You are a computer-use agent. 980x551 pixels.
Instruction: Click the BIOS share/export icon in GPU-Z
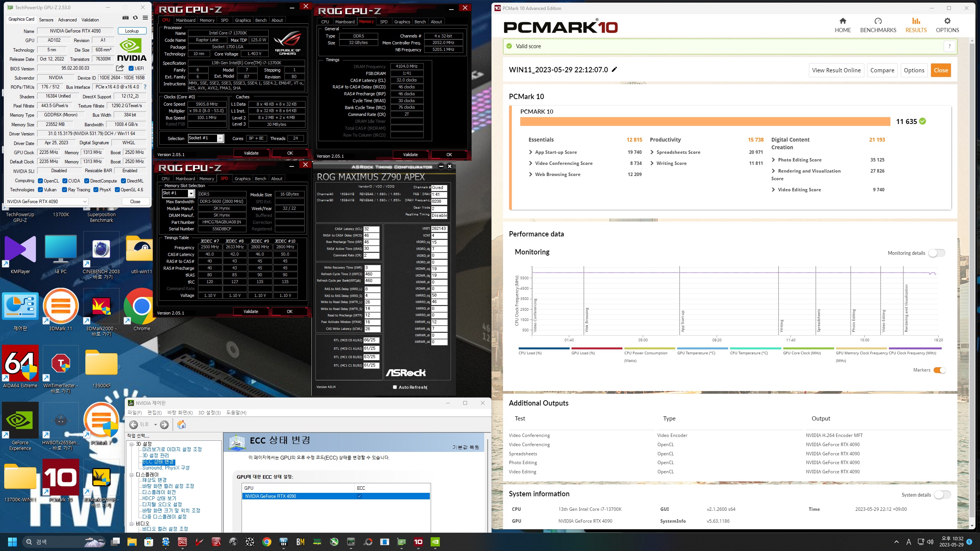click(120, 68)
